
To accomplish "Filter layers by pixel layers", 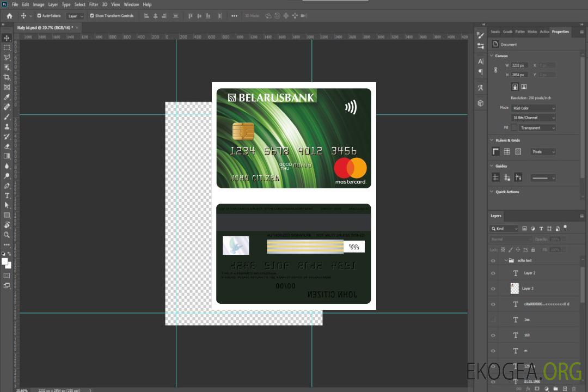I will (524, 229).
